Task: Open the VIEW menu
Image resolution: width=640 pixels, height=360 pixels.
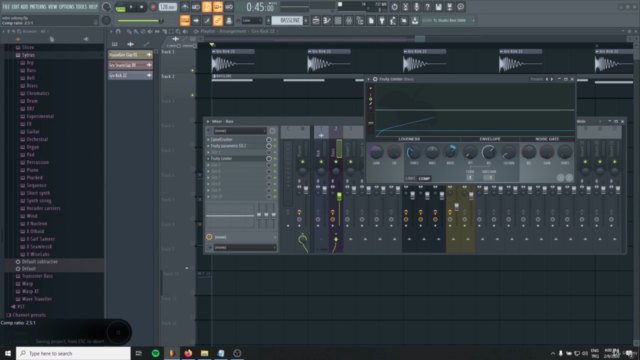Action: [x=52, y=7]
